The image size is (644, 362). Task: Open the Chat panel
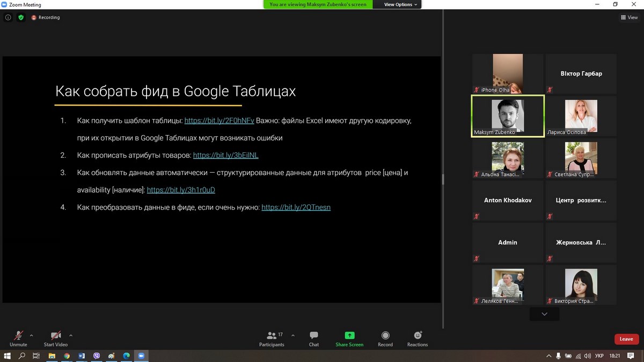coord(314,338)
